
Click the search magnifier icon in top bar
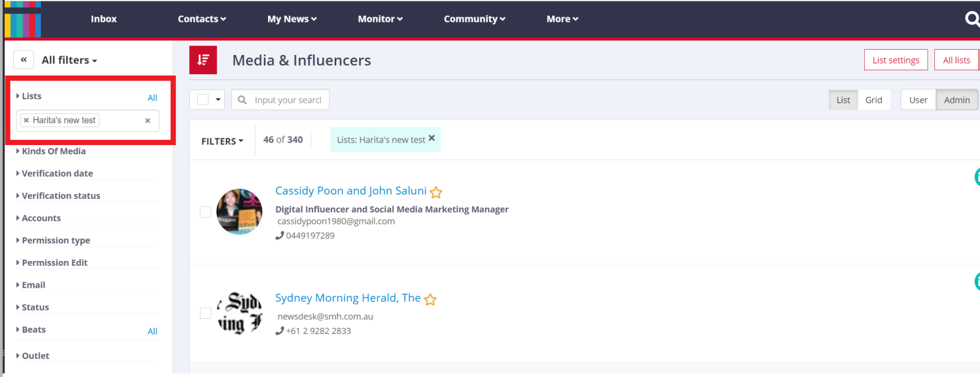pyautogui.click(x=971, y=19)
